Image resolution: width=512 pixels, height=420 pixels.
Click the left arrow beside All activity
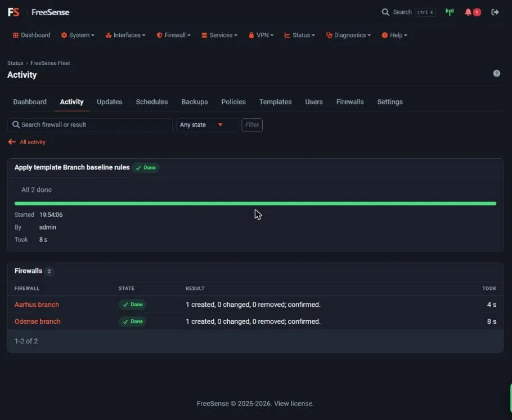[x=12, y=142]
